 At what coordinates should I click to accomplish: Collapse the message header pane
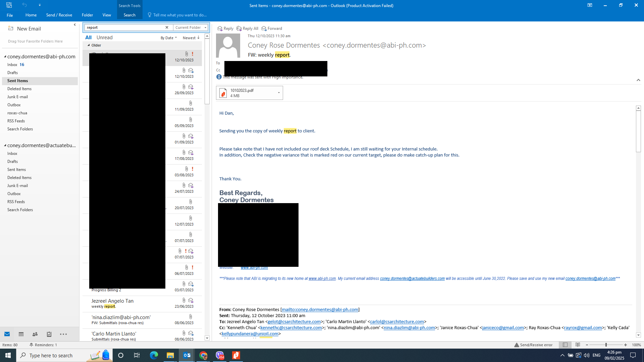coord(638,80)
